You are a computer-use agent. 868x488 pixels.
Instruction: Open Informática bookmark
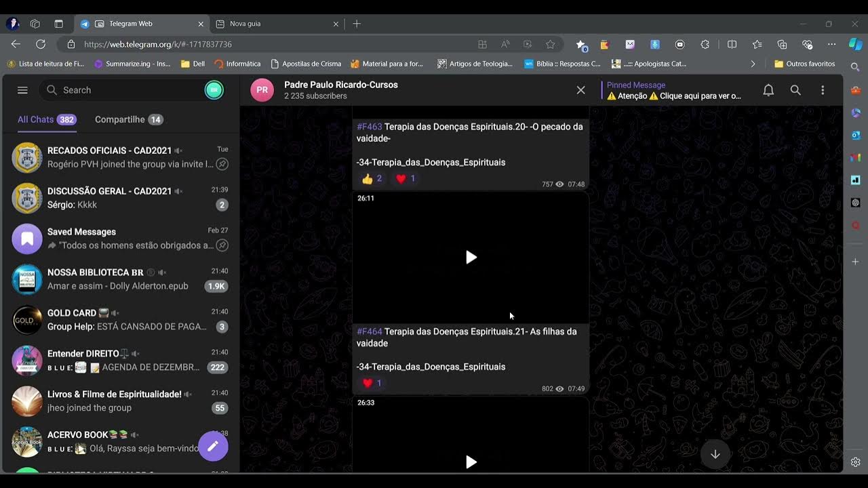pos(237,64)
